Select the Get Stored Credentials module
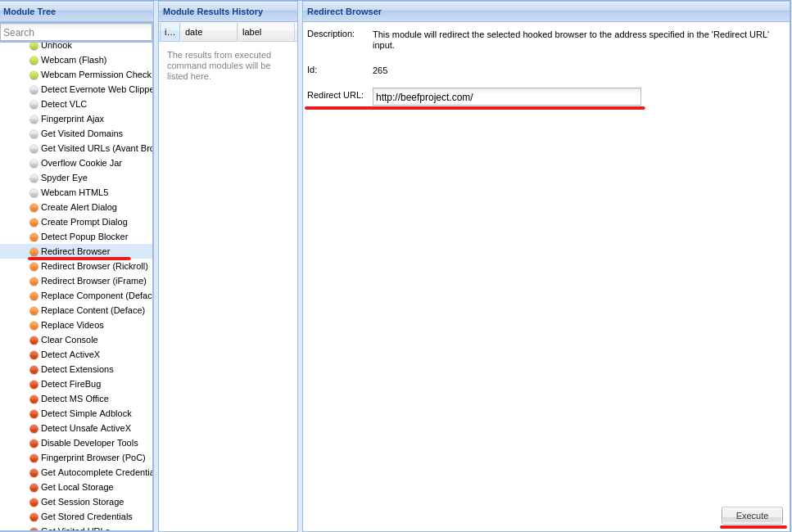 pyautogui.click(x=84, y=516)
